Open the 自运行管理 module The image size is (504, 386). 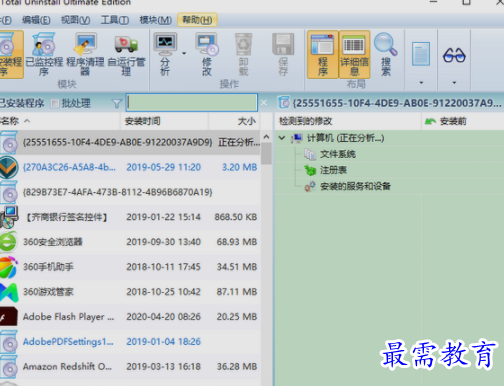pos(126,55)
